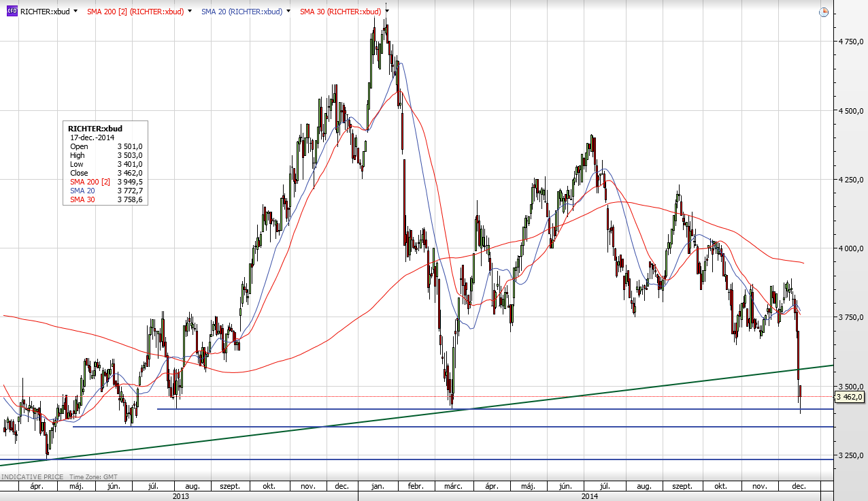Click the 4 250,0 price axis label

coord(851,179)
